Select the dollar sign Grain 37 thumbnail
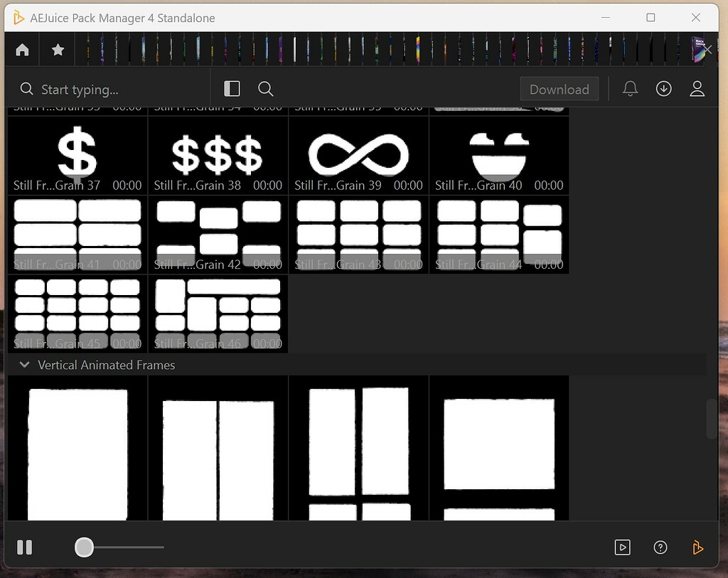728x578 pixels. [x=77, y=154]
